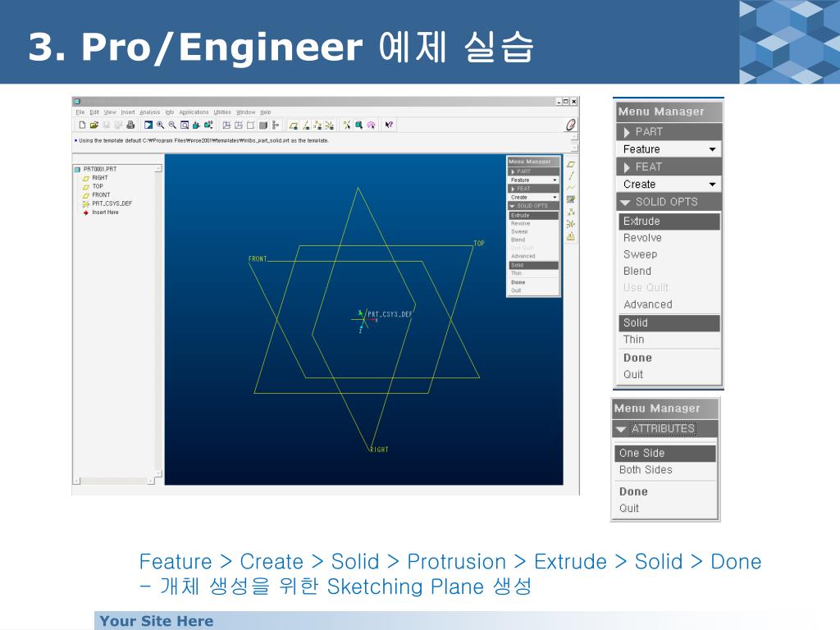This screenshot has width=840, height=630.
Task: Click the Open file folder icon
Action: (94, 125)
